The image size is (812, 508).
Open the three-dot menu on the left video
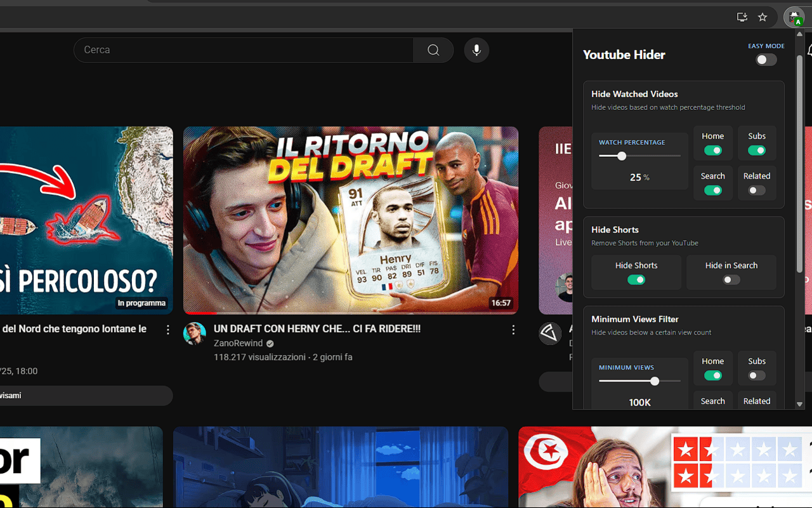(x=167, y=330)
